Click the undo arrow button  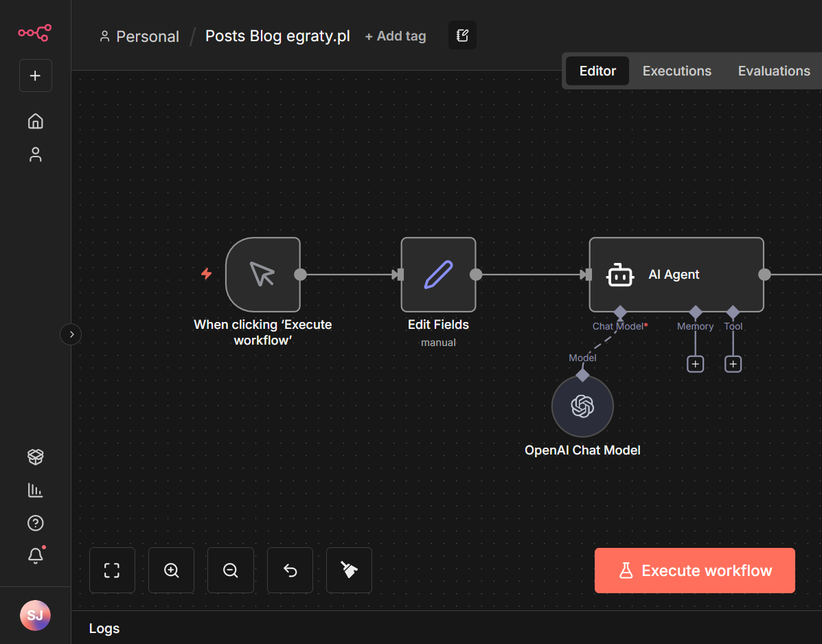[290, 570]
